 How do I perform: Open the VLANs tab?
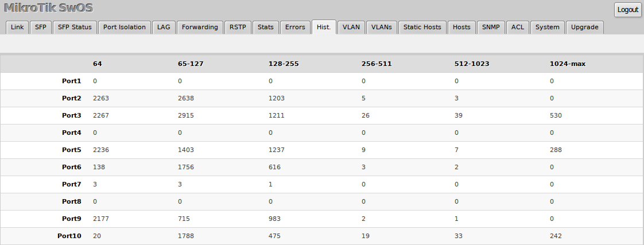[381, 27]
